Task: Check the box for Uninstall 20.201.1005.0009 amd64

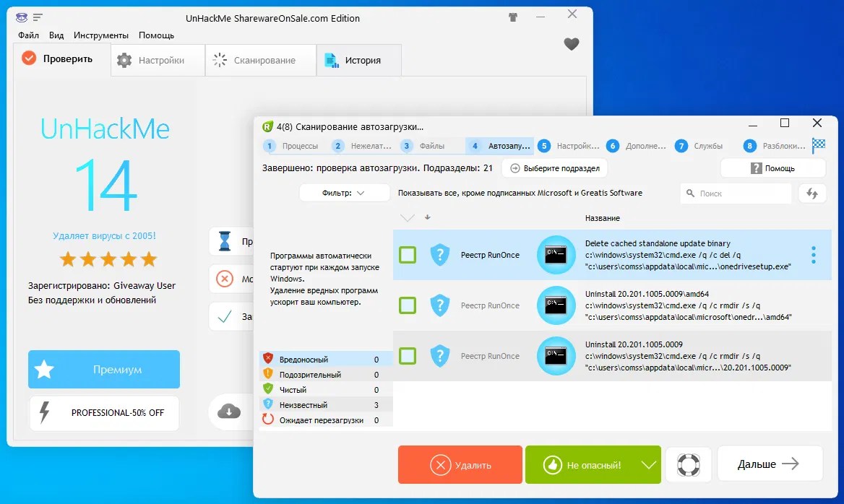Action: (x=407, y=305)
